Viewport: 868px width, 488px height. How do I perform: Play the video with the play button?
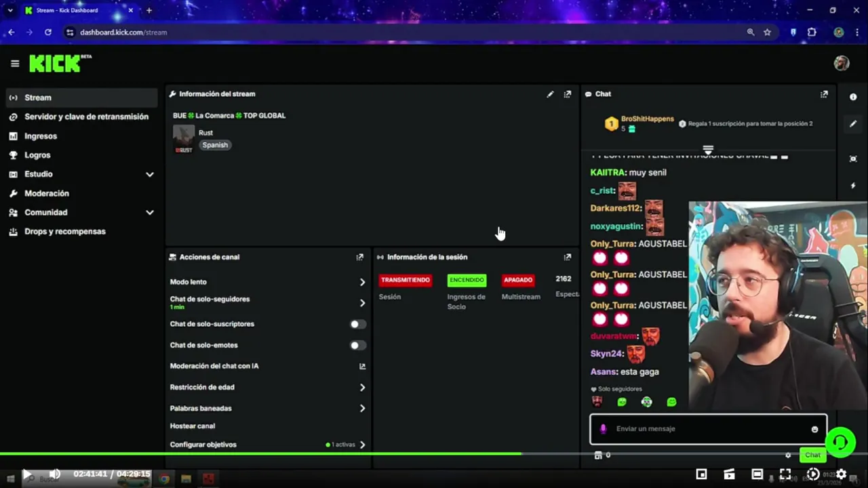click(27, 474)
